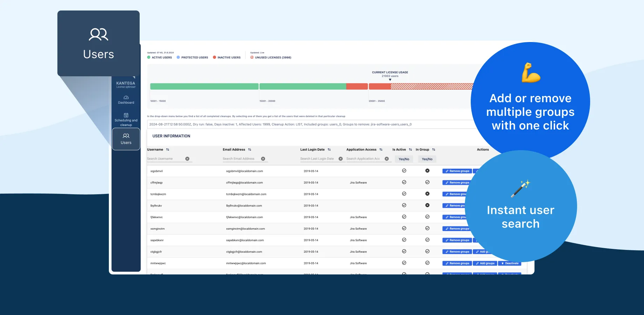Sort the Last Login Date column
This screenshot has height=315, width=644.
point(329,149)
